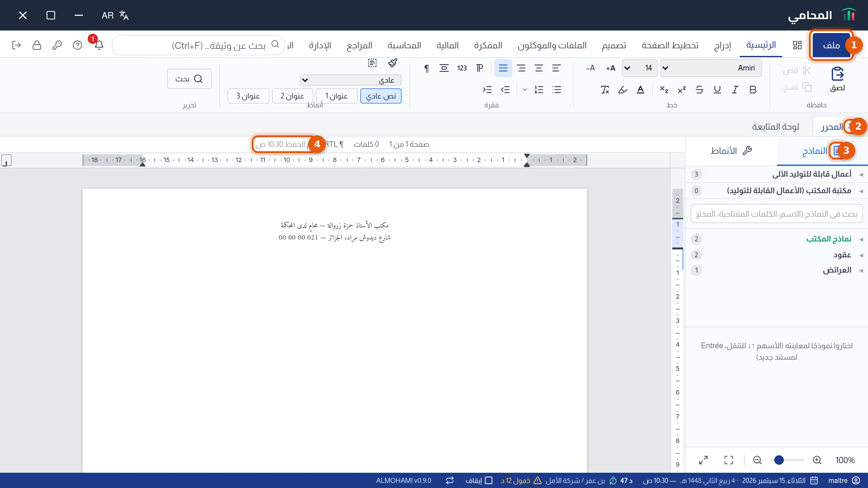Toggle Italic formatting

point(735,90)
